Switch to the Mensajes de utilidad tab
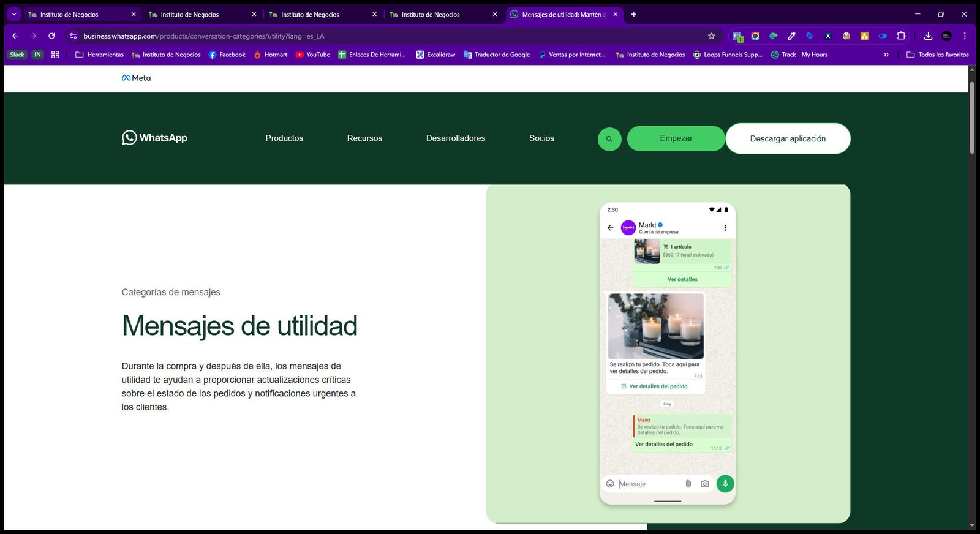Image resolution: width=980 pixels, height=534 pixels. pos(565,14)
